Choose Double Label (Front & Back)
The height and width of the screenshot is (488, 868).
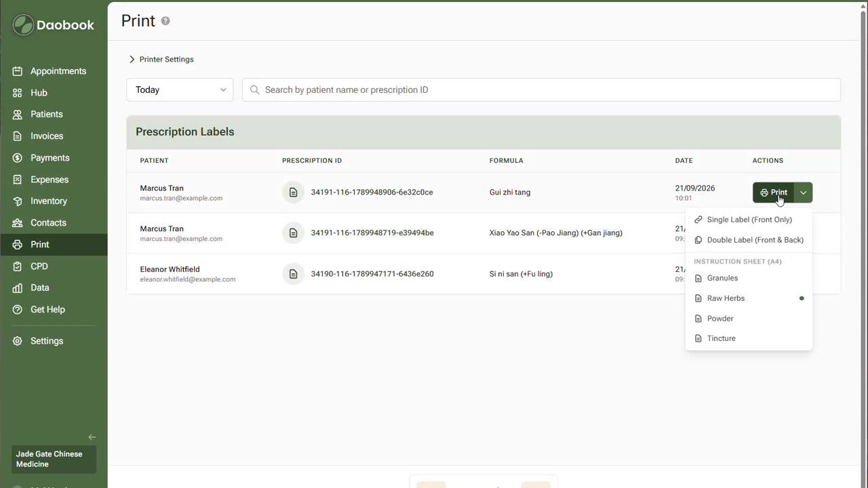pos(749,240)
